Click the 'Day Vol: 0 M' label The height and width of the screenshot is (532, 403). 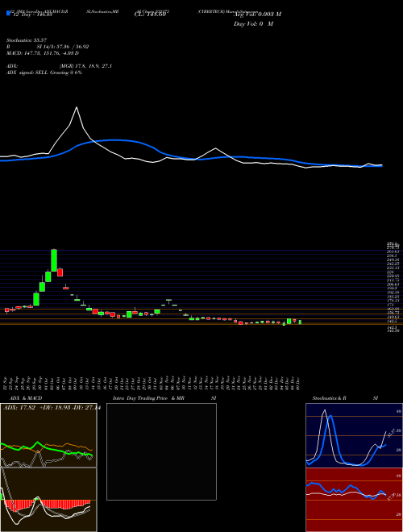tap(253, 24)
